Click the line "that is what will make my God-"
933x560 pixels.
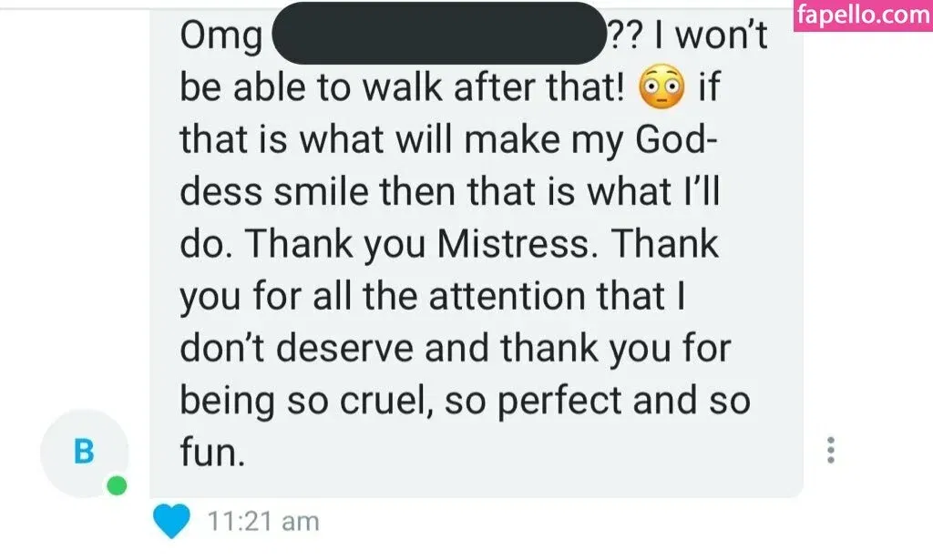pyautogui.click(x=450, y=140)
